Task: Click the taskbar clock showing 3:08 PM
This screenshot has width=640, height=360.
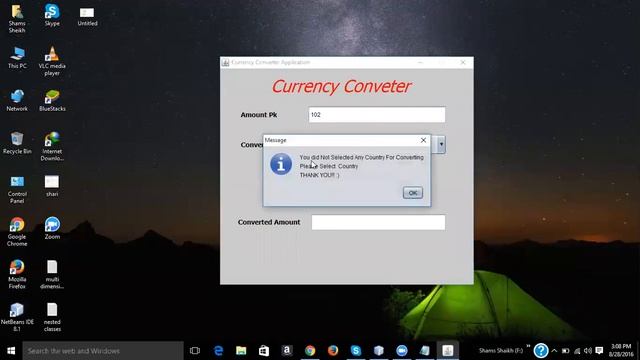Action: (x=621, y=351)
